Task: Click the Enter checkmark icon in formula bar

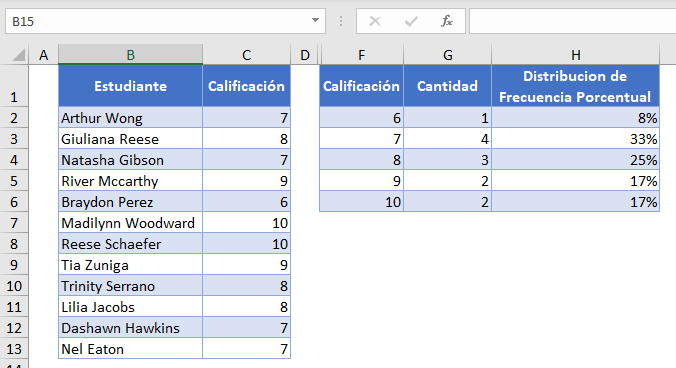Action: tap(411, 21)
